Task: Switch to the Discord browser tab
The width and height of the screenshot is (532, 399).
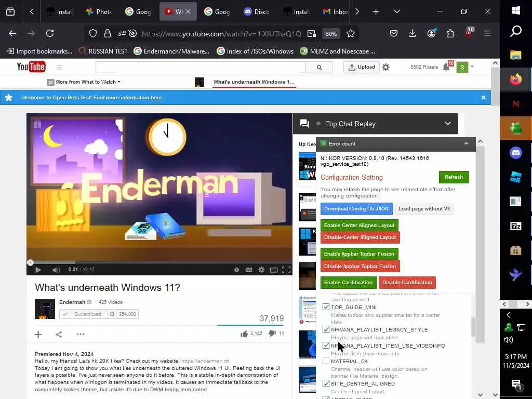Action: [257, 11]
